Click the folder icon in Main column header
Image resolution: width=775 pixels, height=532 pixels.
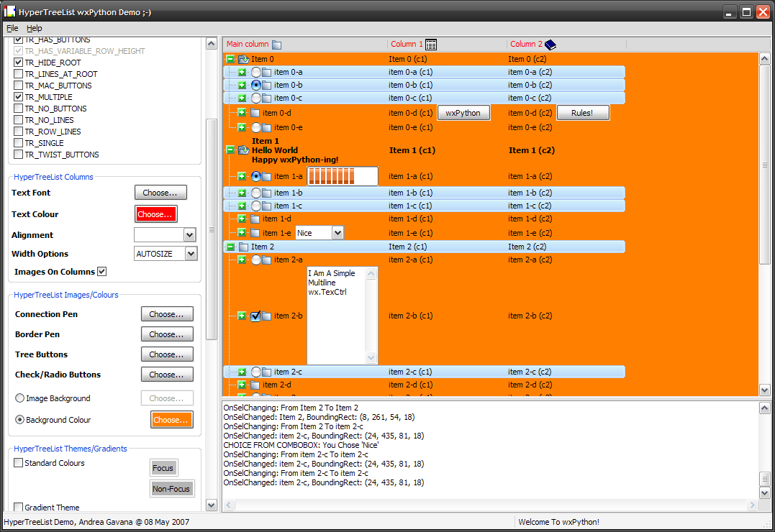(276, 45)
